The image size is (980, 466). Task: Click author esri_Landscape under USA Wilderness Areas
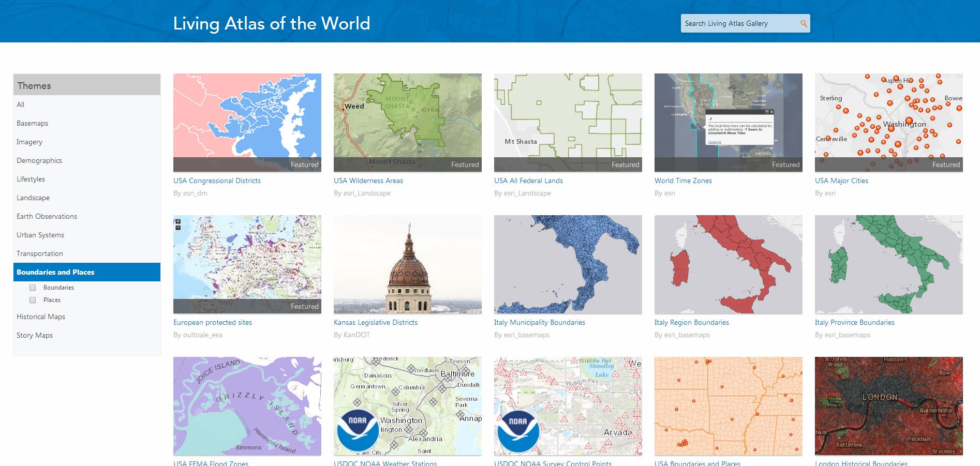pyautogui.click(x=367, y=193)
